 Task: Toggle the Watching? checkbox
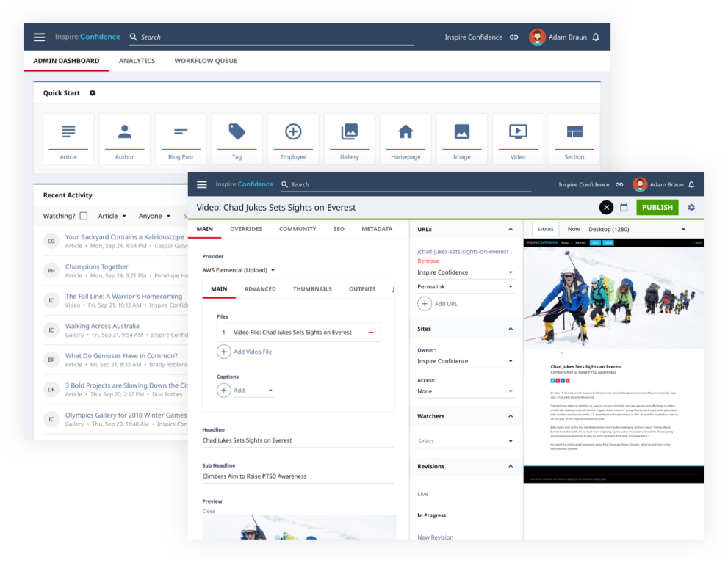(x=83, y=216)
